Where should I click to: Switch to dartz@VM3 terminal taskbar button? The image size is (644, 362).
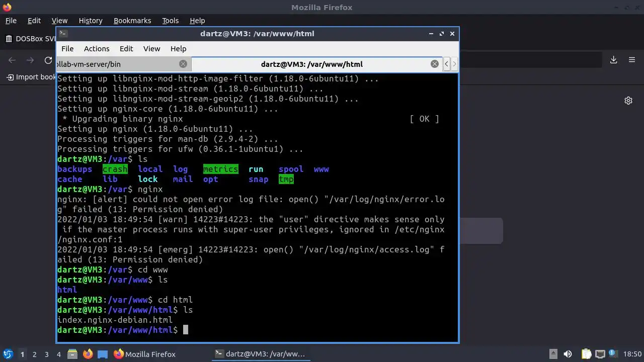(x=260, y=354)
